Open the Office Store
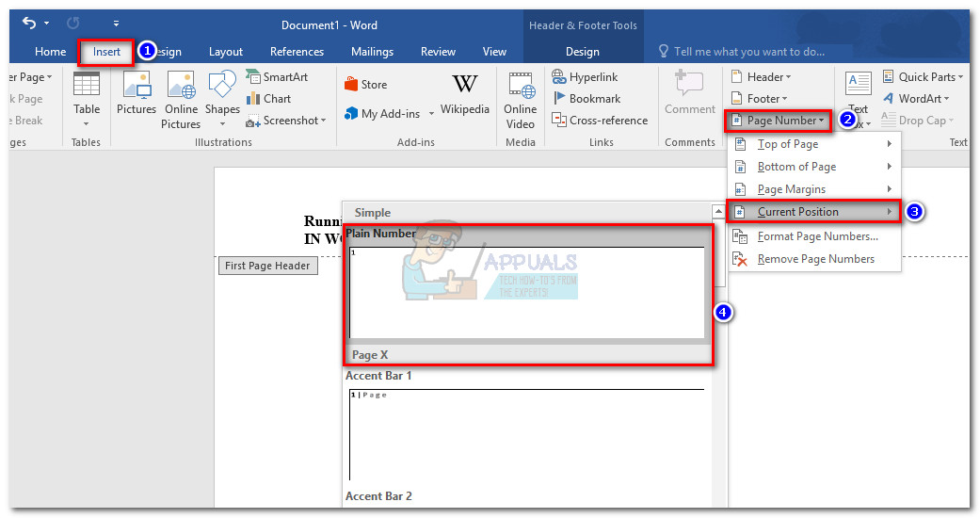This screenshot has height=518, width=980. point(365,85)
